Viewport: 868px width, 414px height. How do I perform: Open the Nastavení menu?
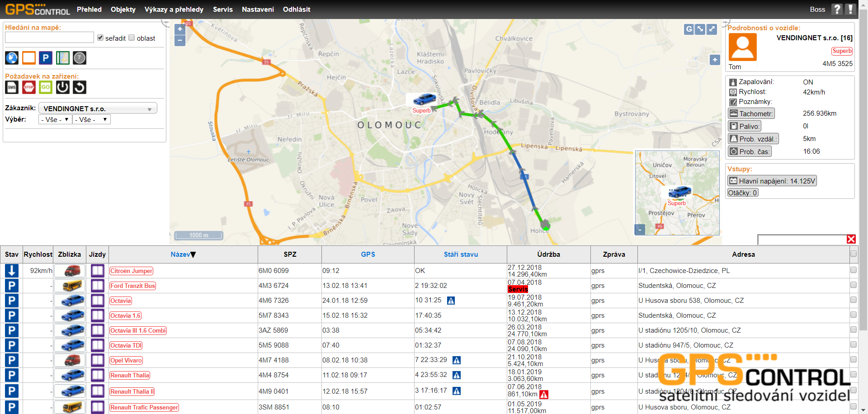click(258, 9)
